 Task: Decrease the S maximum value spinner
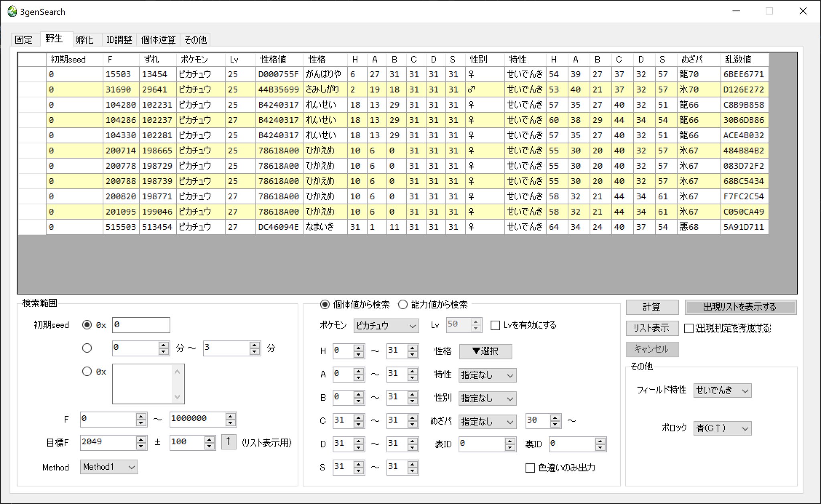point(413,471)
